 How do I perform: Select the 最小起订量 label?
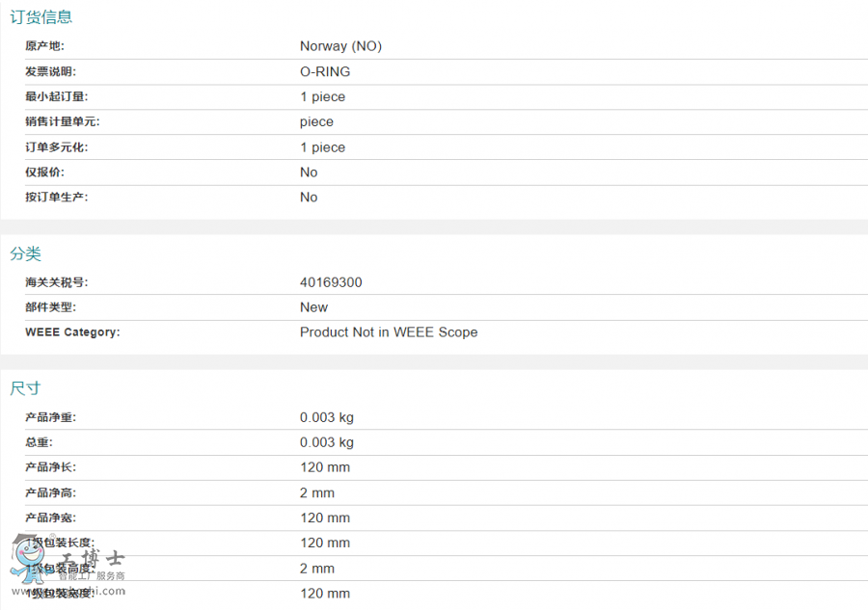56,96
